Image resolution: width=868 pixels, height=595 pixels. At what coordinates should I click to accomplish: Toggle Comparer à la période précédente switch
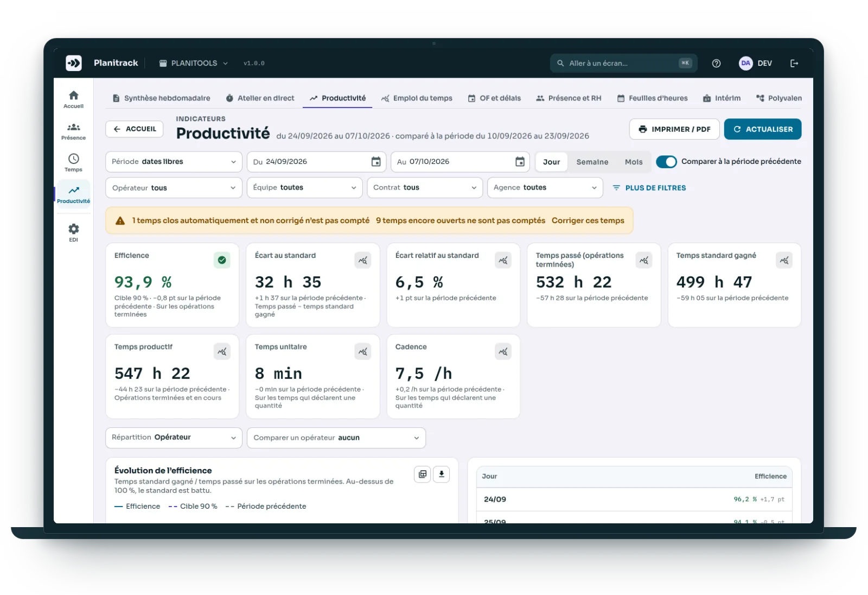[666, 162]
